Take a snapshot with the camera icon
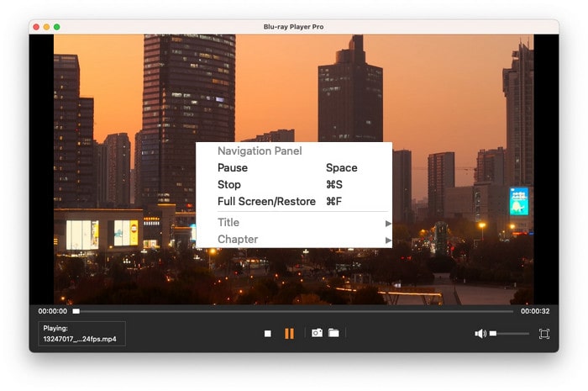Viewport: 588px width, 391px height. click(x=317, y=334)
